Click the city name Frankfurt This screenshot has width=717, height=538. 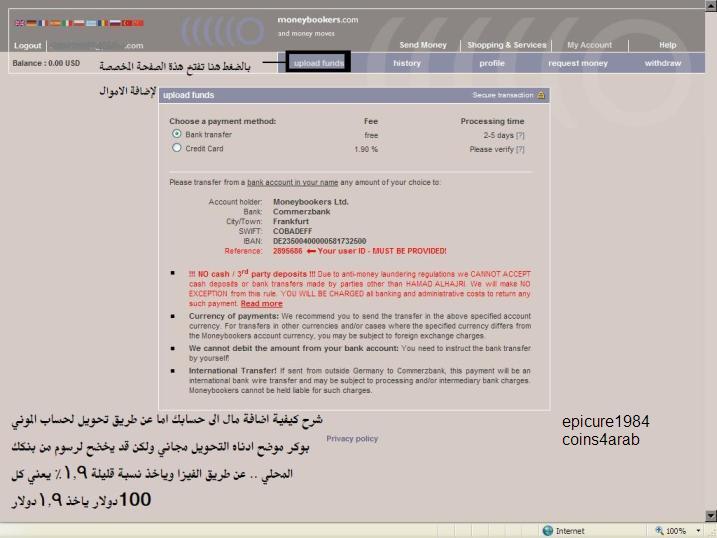click(x=291, y=221)
